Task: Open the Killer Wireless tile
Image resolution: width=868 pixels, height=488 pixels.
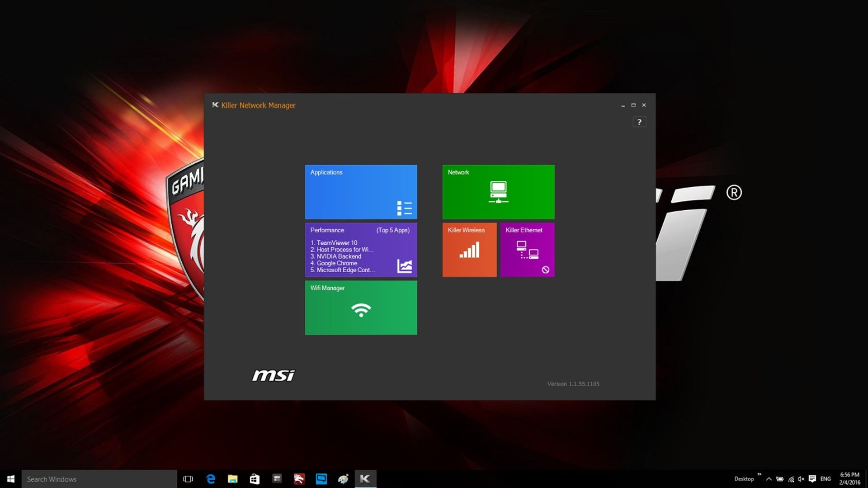Action: 469,250
